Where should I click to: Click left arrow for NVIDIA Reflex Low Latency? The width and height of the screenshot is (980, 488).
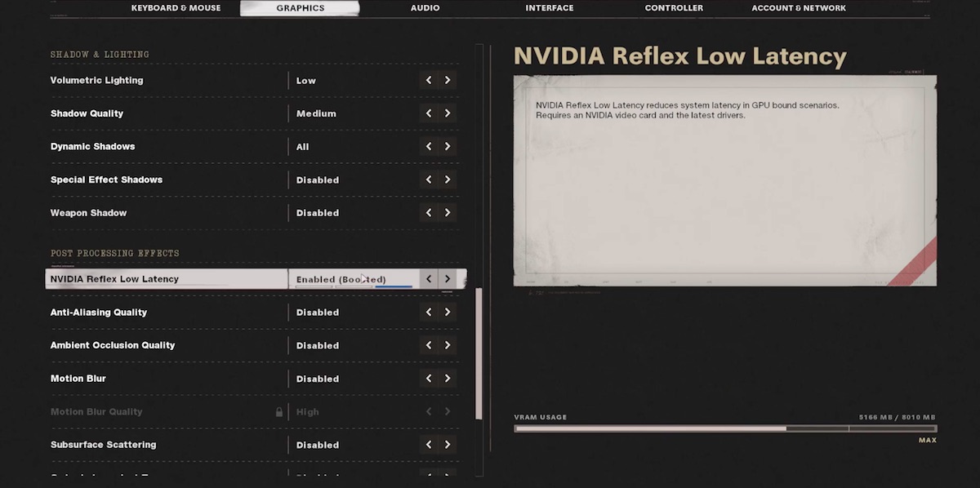tap(429, 279)
